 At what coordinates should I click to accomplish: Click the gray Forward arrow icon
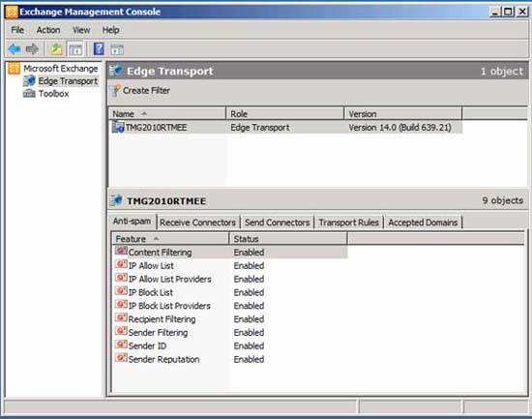[x=32, y=49]
